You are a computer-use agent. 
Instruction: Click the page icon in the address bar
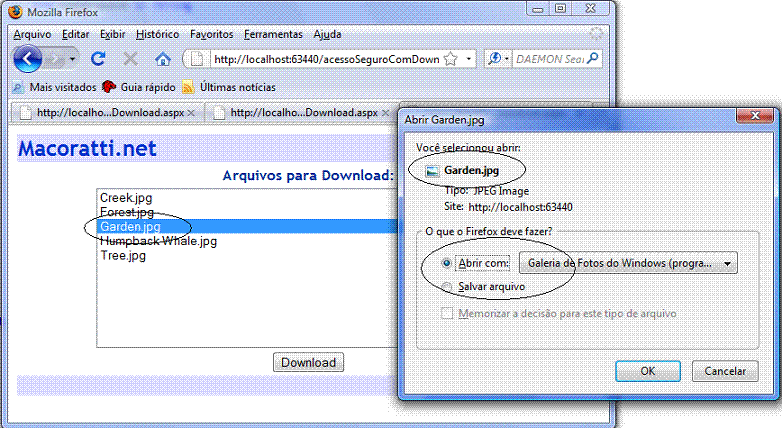pyautogui.click(x=197, y=59)
